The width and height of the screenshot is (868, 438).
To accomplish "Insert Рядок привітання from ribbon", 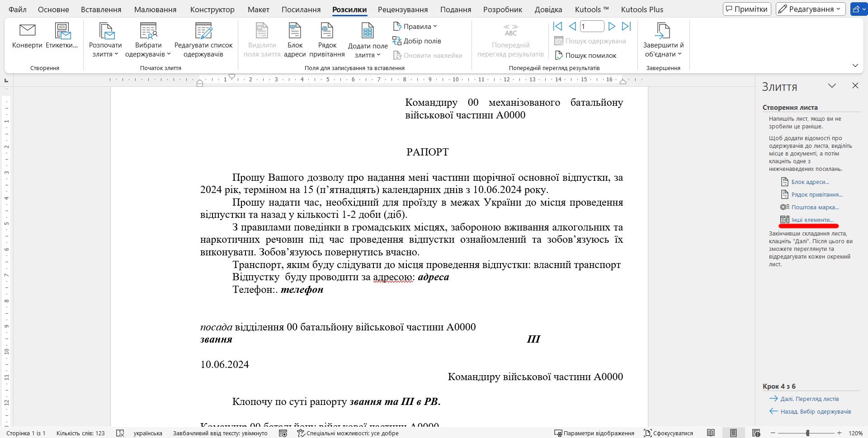I will tap(327, 40).
